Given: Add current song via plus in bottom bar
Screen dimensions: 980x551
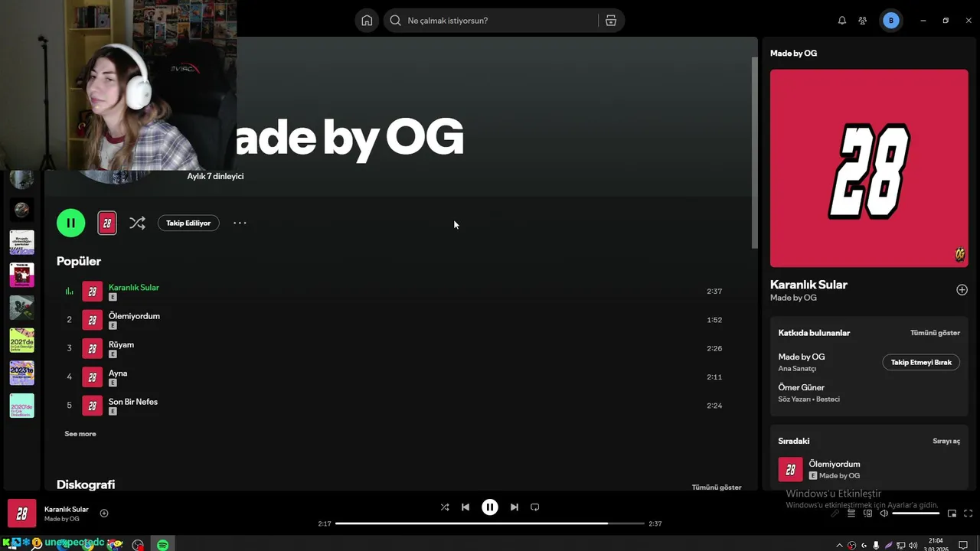Looking at the screenshot, I should point(104,514).
